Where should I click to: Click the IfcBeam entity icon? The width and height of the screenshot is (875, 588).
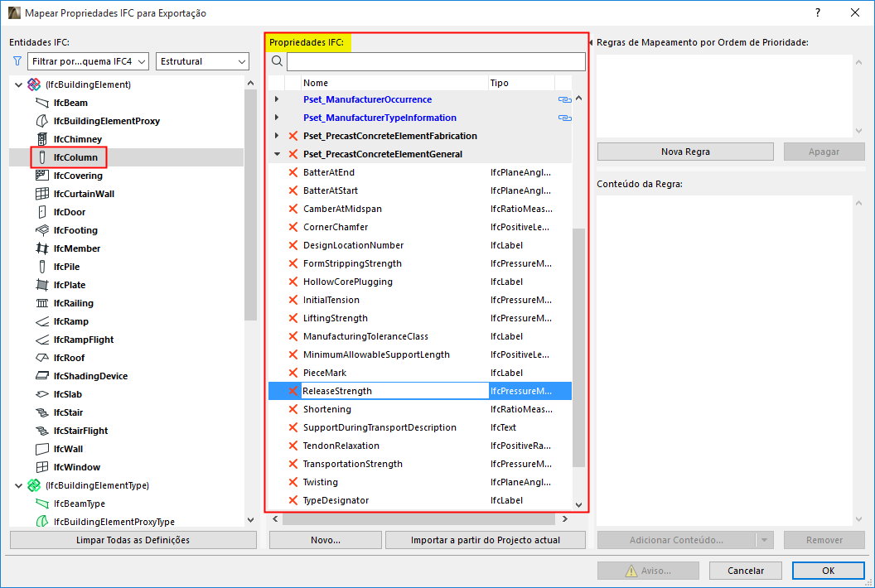tap(42, 103)
